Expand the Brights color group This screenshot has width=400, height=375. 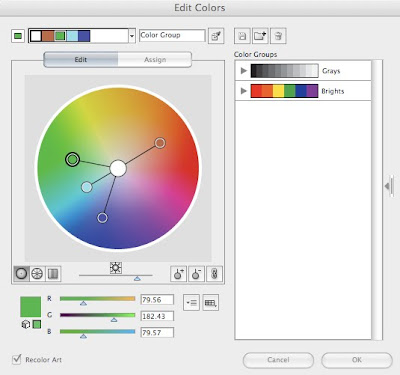244,91
